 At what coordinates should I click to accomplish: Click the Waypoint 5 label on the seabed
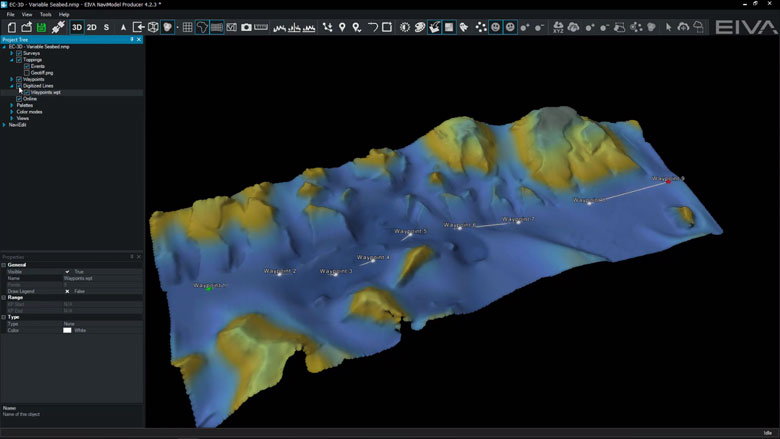410,231
